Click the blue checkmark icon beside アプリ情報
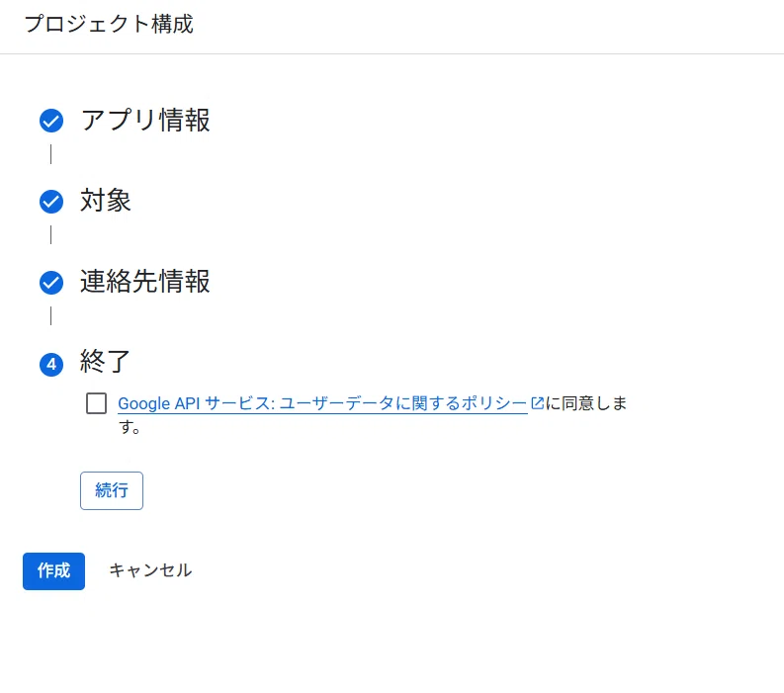The height and width of the screenshot is (693, 784). pos(51,121)
